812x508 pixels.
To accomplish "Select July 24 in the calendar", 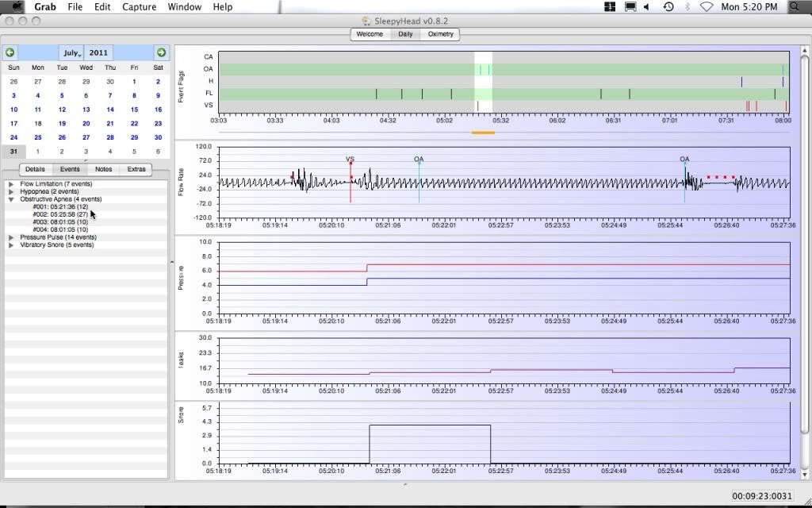I will (x=13, y=137).
